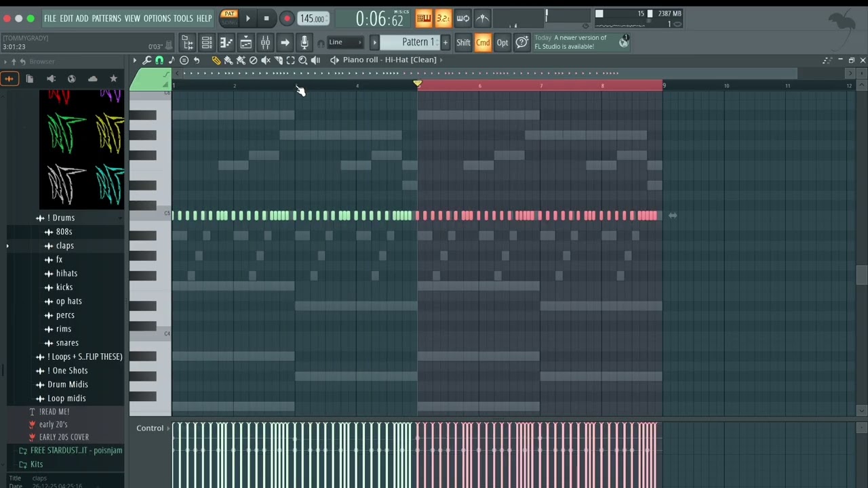Toggle the Shift modifier button
The height and width of the screenshot is (488, 868).
463,43
